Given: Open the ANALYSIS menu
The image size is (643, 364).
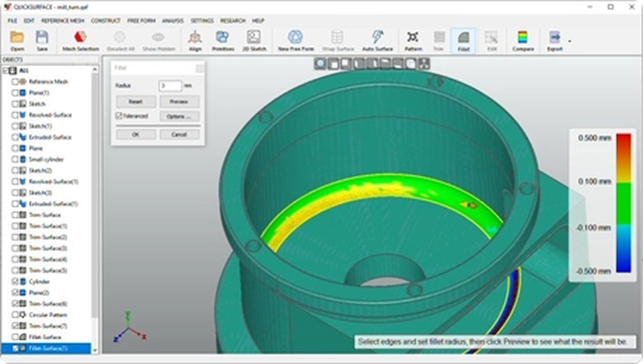Looking at the screenshot, I should click(x=172, y=20).
